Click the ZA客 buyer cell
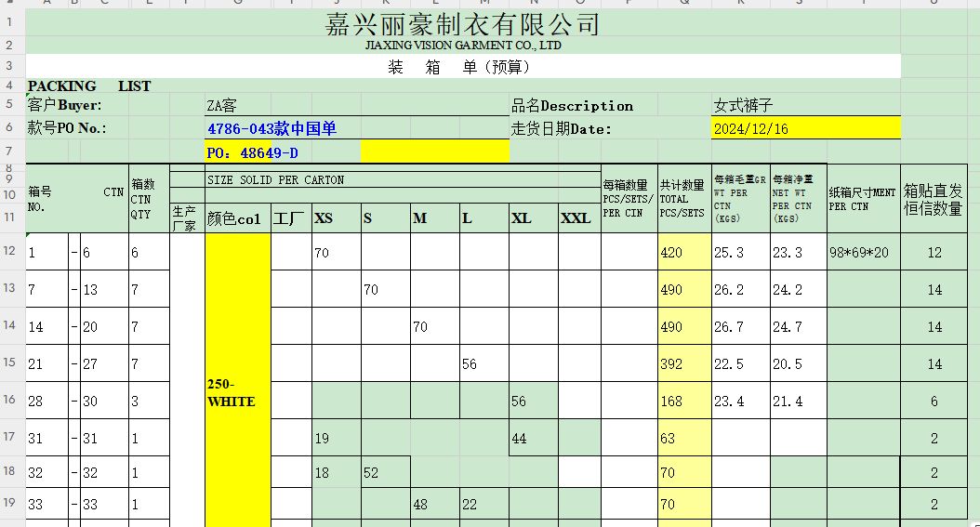 coord(223,106)
